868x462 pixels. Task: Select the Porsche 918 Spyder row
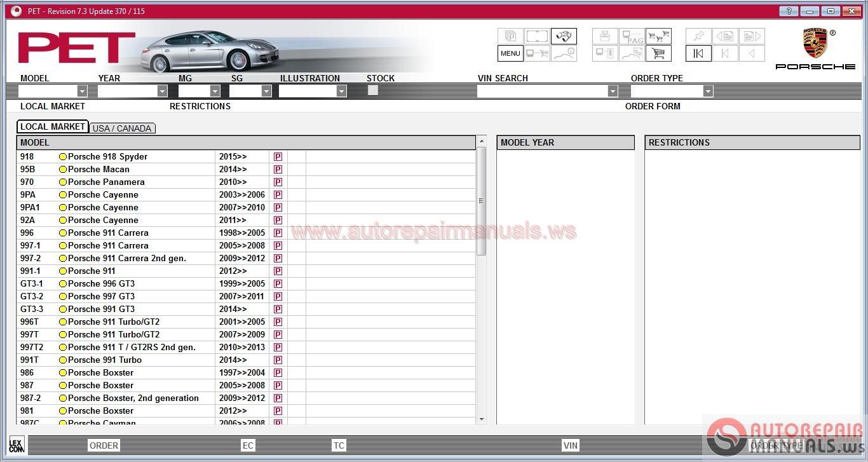click(x=246, y=156)
